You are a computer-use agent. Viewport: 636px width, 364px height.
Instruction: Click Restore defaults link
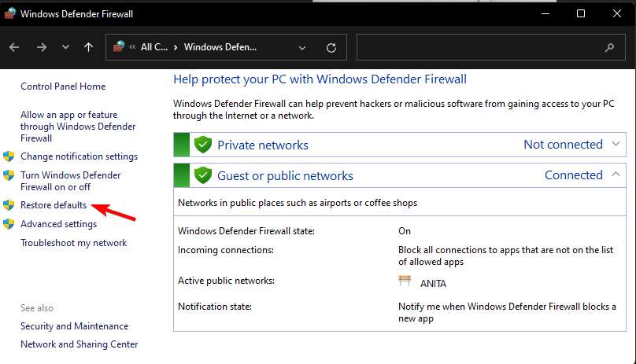[x=54, y=205]
